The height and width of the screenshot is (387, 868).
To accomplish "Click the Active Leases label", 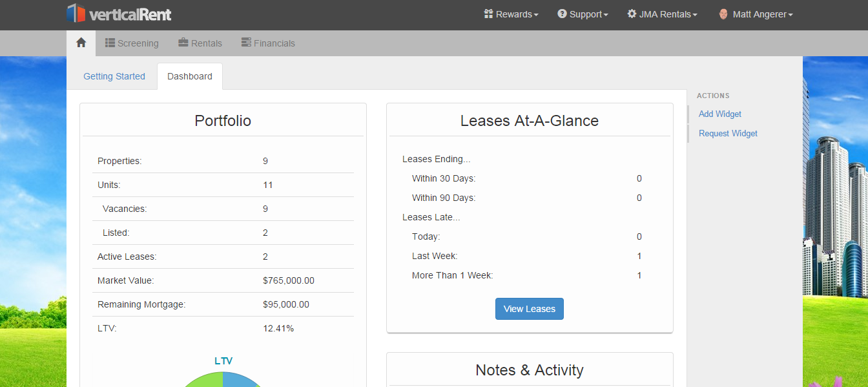I will [x=127, y=256].
